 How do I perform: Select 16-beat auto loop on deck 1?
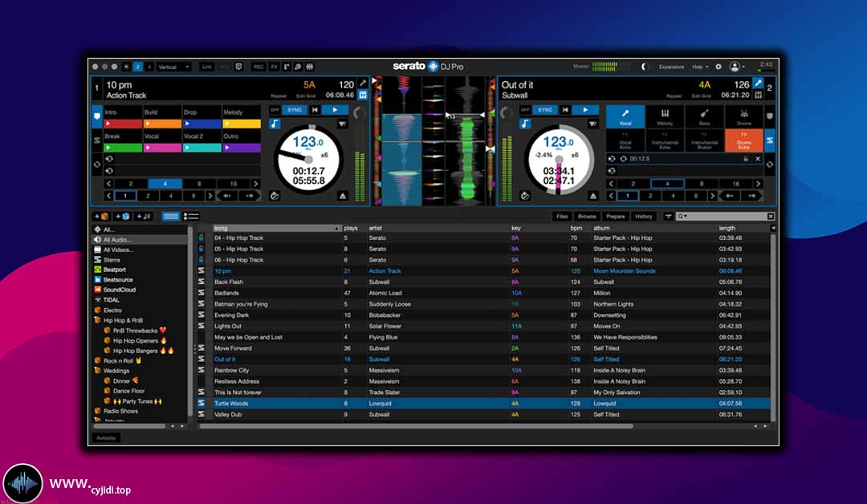point(234,184)
